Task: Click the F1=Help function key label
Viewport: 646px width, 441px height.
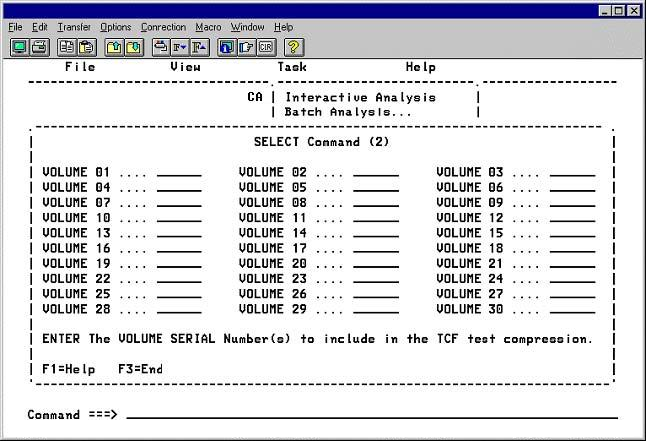Action: click(69, 369)
